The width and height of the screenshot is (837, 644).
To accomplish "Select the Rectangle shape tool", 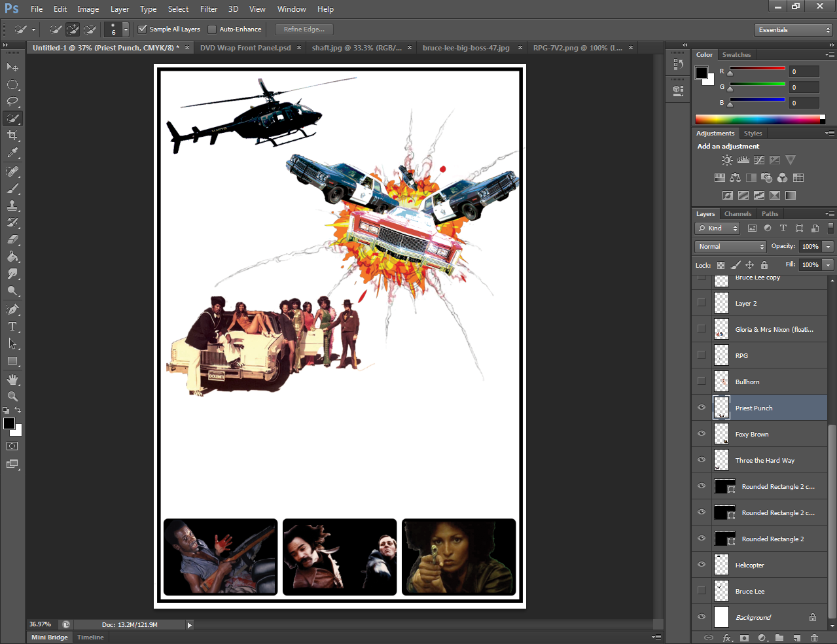I will (x=12, y=361).
